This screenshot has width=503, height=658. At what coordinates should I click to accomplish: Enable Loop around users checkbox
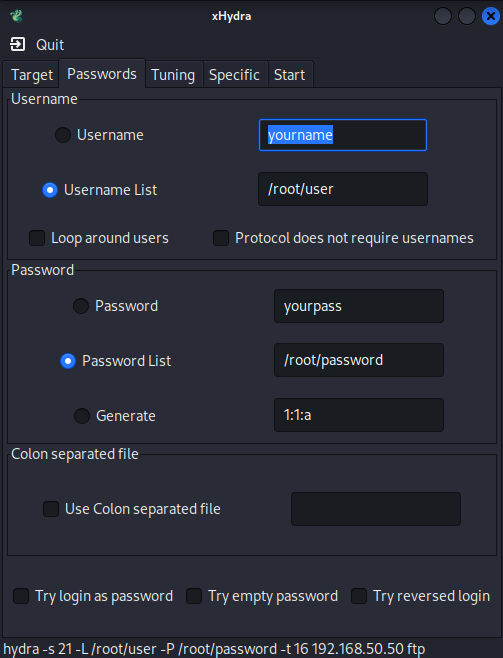pos(37,238)
